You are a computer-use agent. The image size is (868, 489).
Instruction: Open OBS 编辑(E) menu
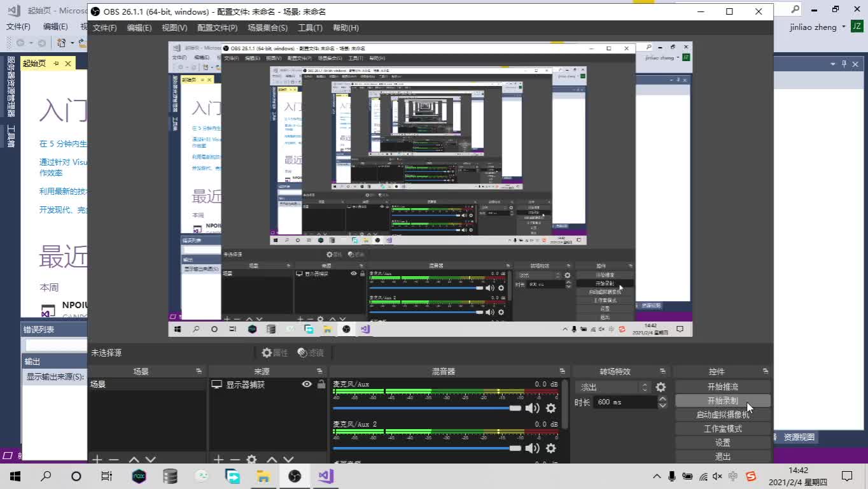point(139,28)
